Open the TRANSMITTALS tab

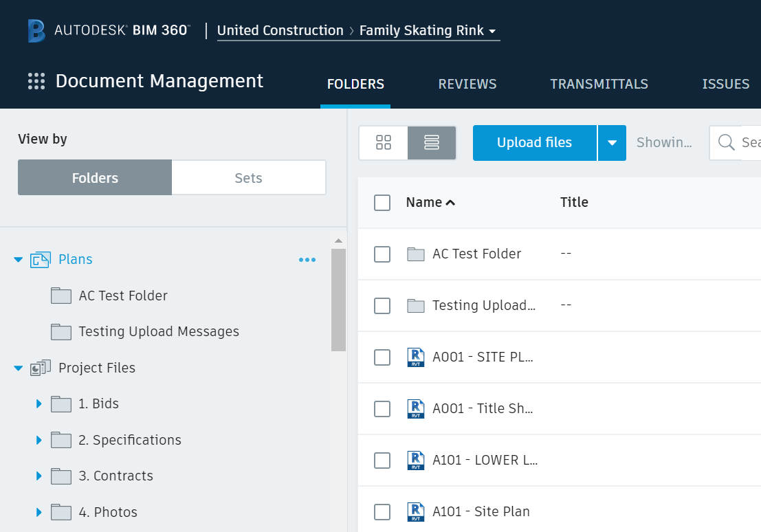tap(599, 84)
